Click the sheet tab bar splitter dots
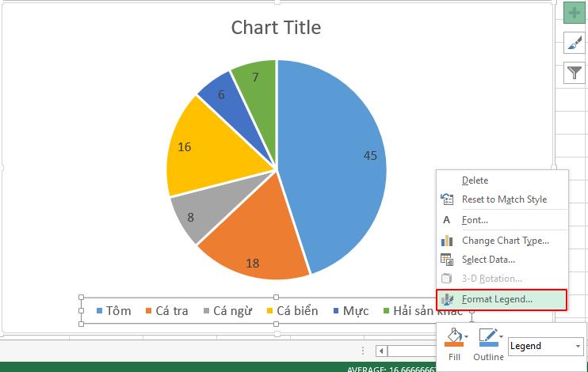This screenshot has height=372, width=588. coord(363,351)
